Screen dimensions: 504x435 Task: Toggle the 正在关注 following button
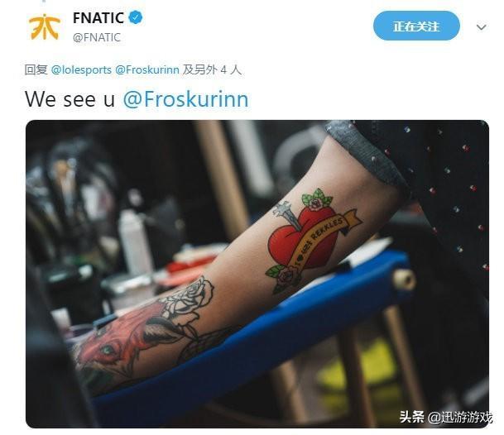pos(416,26)
